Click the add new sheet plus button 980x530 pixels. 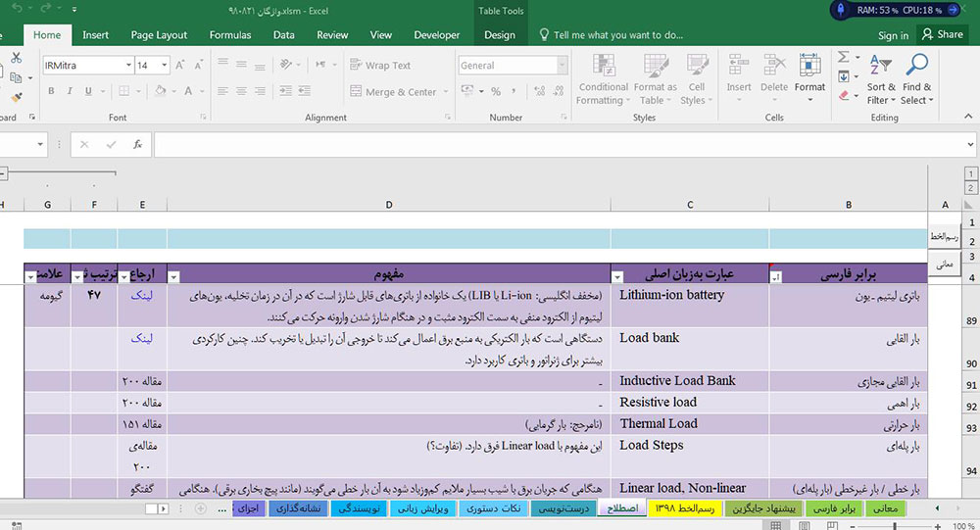tap(201, 508)
